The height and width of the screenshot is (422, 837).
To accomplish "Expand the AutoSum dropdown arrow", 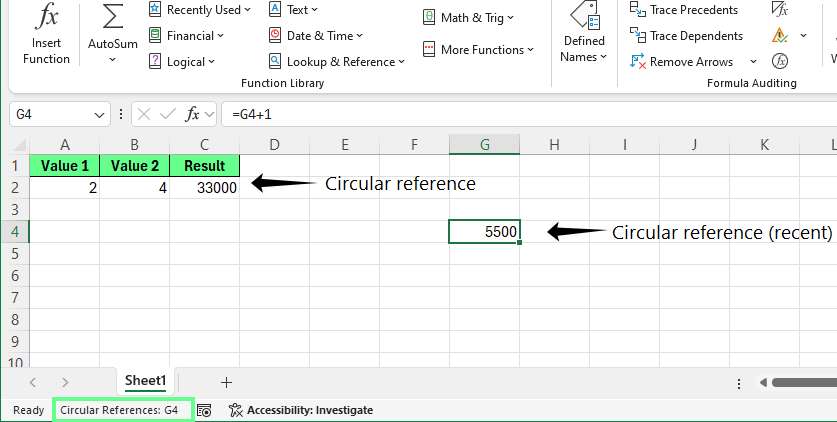I will click(x=112, y=59).
